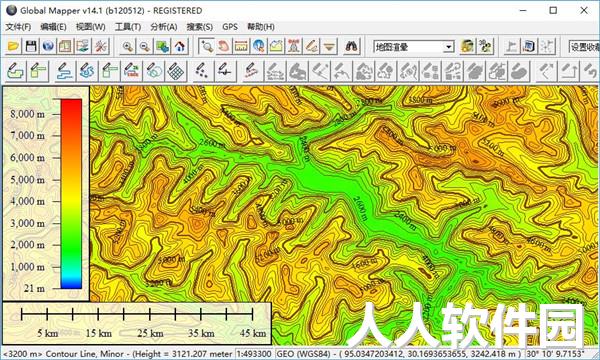Toggle the Feature Info tool
The image size is (600, 360).
[x=259, y=47]
